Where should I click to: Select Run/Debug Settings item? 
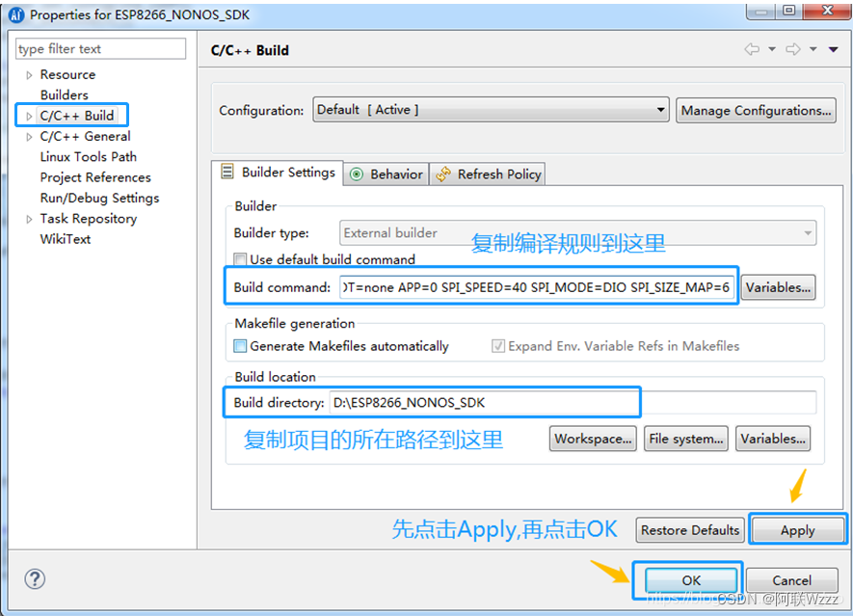pyautogui.click(x=99, y=198)
